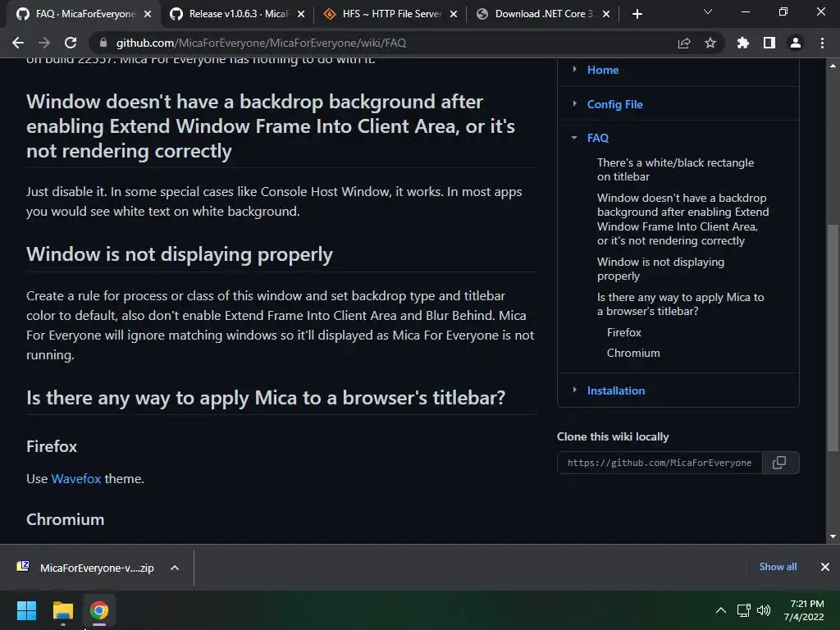Viewport: 840px width, 630px height.
Task: Close the HFS HTTP File Server tab
Action: 454,14
